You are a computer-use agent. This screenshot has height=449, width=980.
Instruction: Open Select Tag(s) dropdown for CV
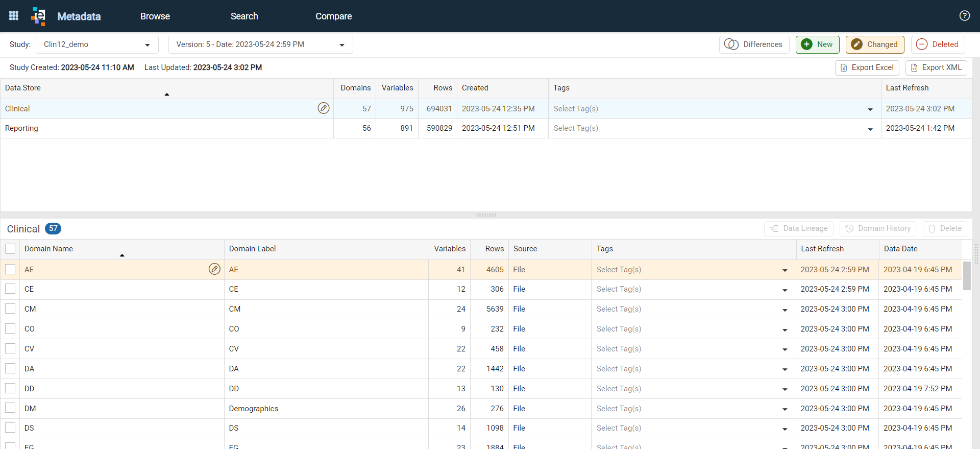(x=693, y=349)
